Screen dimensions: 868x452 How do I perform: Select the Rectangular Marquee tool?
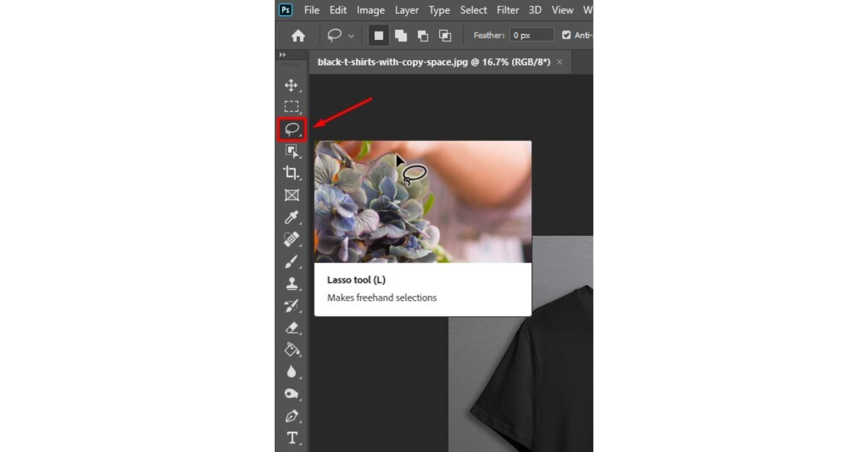(x=292, y=107)
